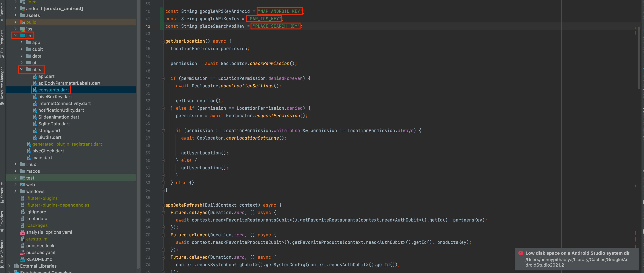The width and height of the screenshot is (644, 273).
Task: Expand the ui folder
Action: pos(21,62)
